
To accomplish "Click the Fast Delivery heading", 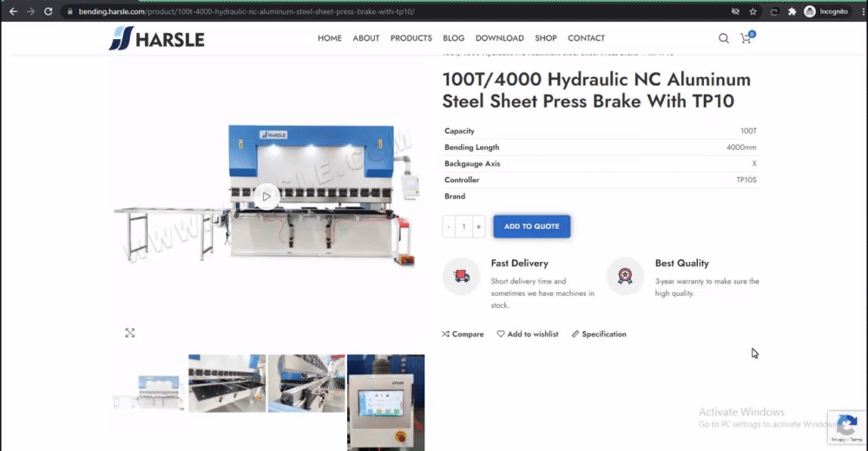I will click(x=519, y=264).
